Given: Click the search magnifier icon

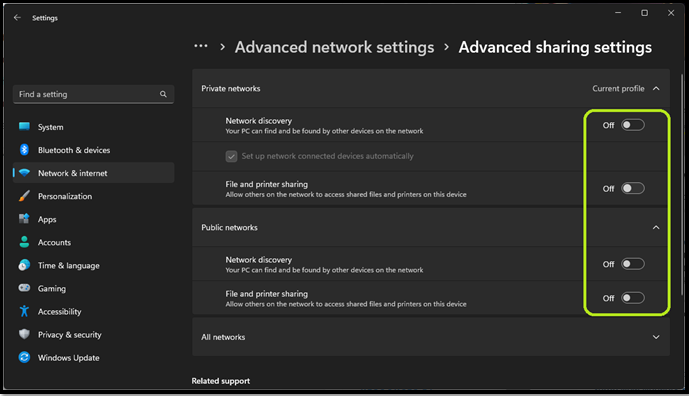Looking at the screenshot, I should click(163, 94).
